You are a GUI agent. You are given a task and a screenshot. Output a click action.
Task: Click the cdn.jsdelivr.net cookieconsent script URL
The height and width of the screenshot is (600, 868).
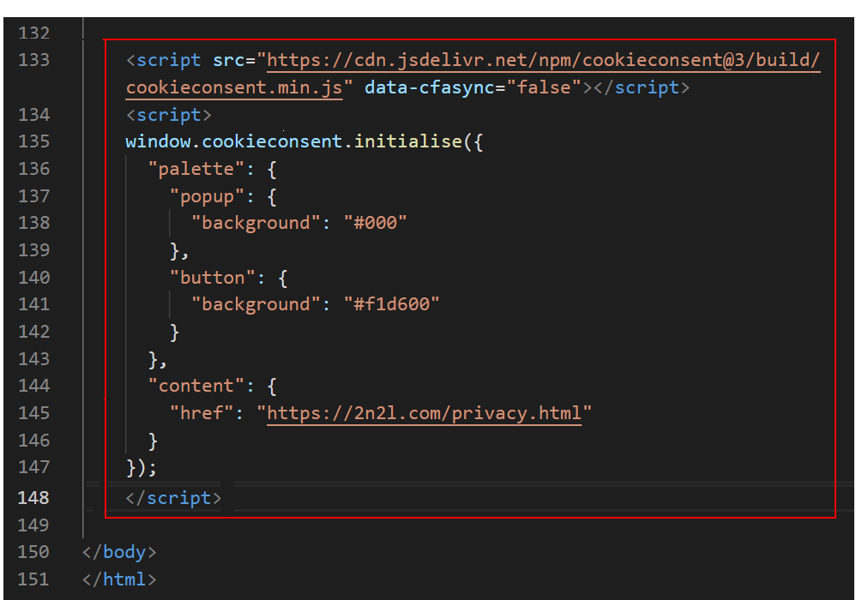click(x=544, y=61)
